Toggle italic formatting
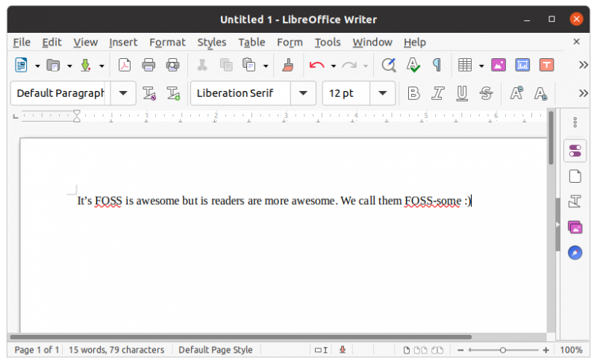Screen dimensions: 597x364 pos(437,93)
